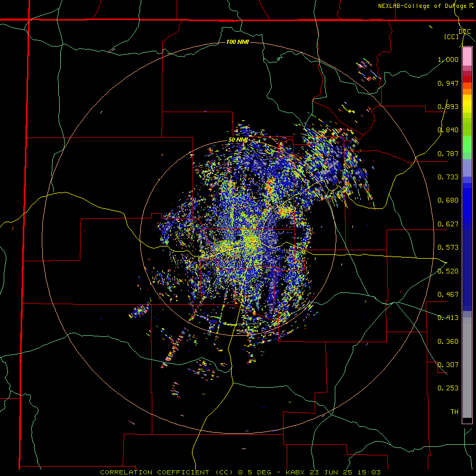Click the CORRELATION COEFFICIENT caption text

point(155,472)
